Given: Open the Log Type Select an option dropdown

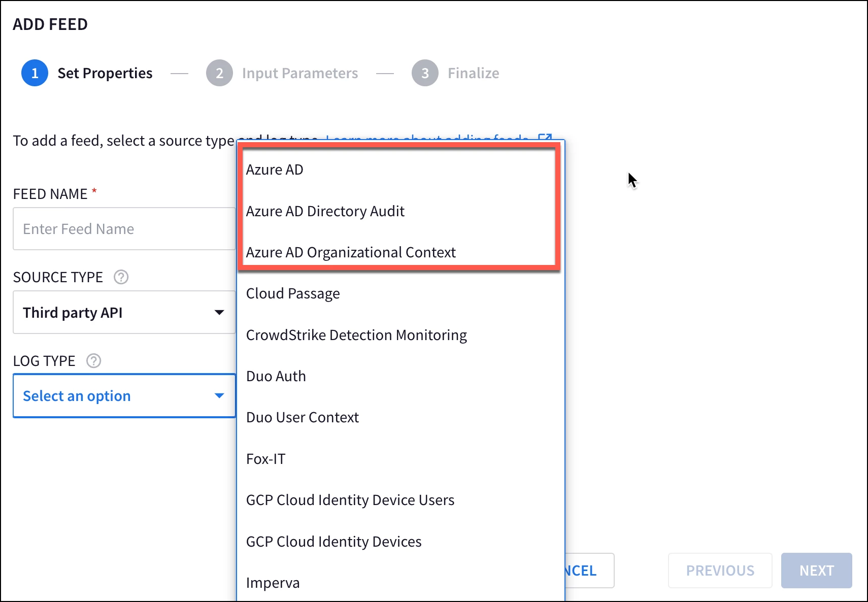Looking at the screenshot, I should click(x=124, y=396).
